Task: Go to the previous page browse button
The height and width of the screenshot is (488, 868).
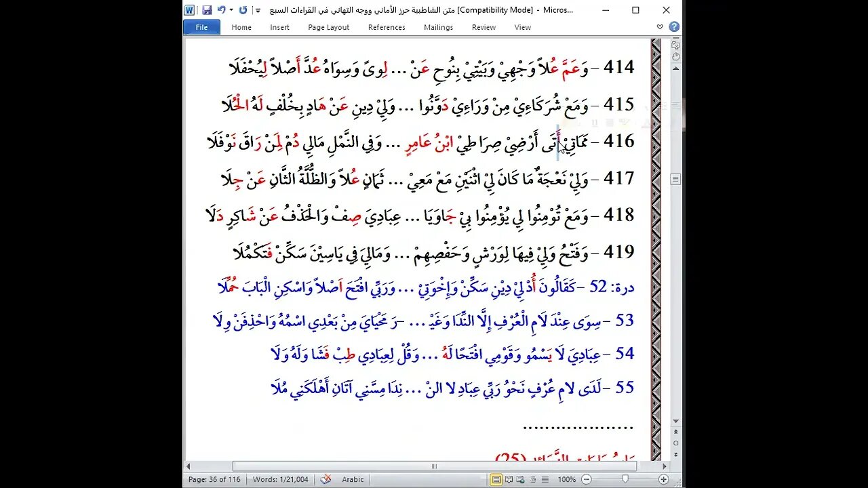Action: pyautogui.click(x=675, y=432)
